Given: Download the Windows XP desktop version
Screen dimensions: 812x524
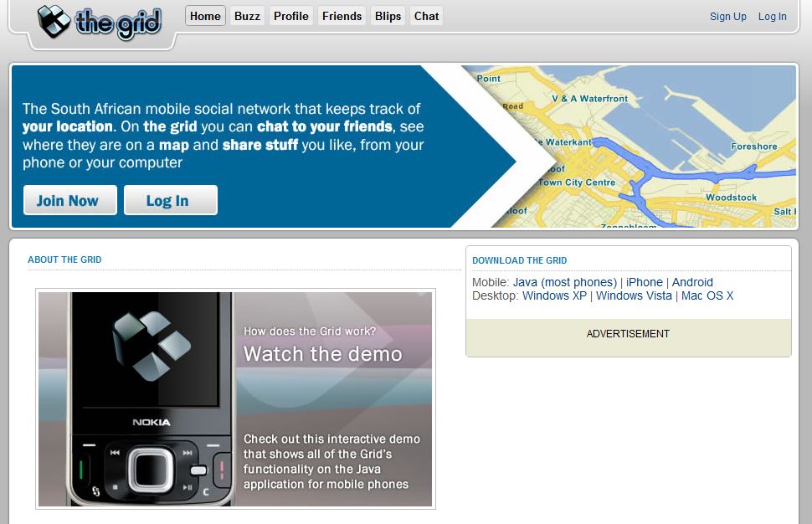Looking at the screenshot, I should tap(554, 296).
